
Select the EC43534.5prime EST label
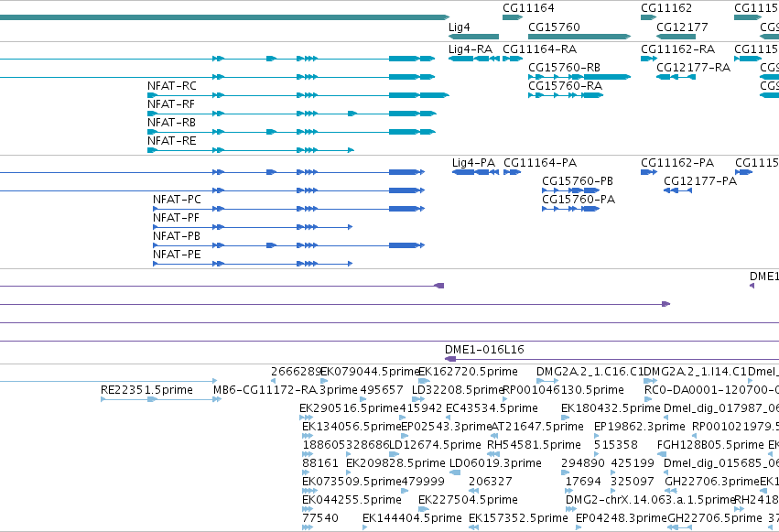[x=492, y=408]
